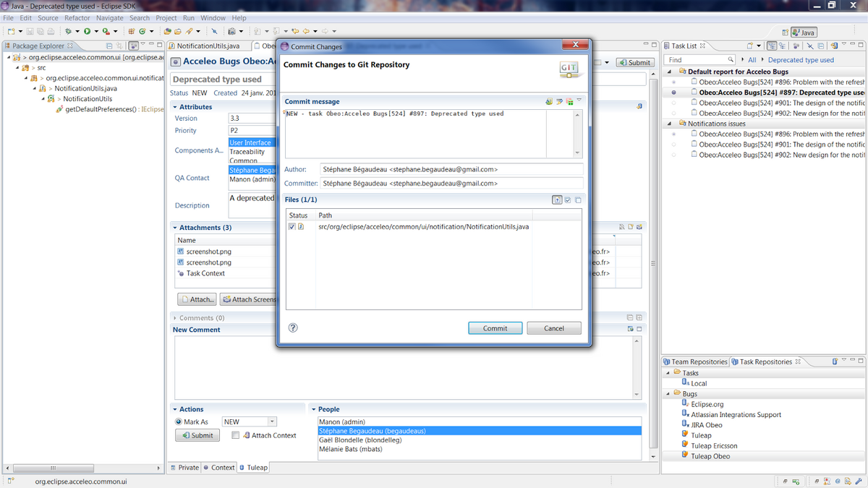Click the help question-mark icon in Commit dialog

(292, 328)
